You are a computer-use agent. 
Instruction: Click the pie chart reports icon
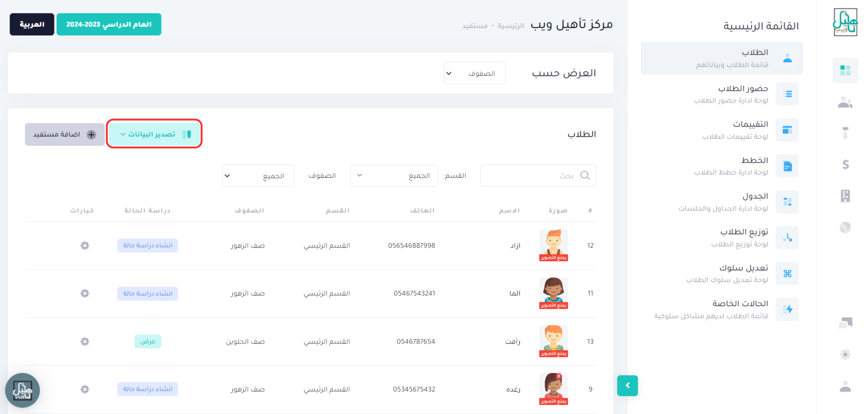[x=845, y=227]
